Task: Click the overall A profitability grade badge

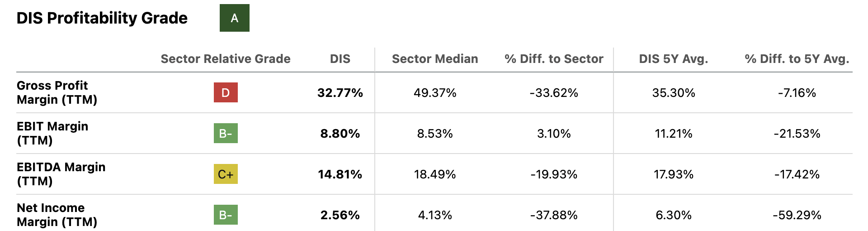Action: coord(234,18)
